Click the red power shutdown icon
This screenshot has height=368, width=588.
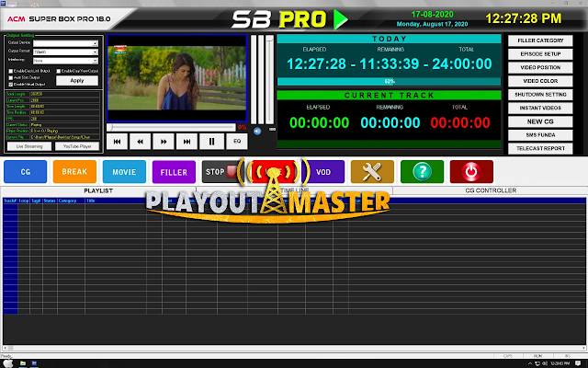point(471,172)
